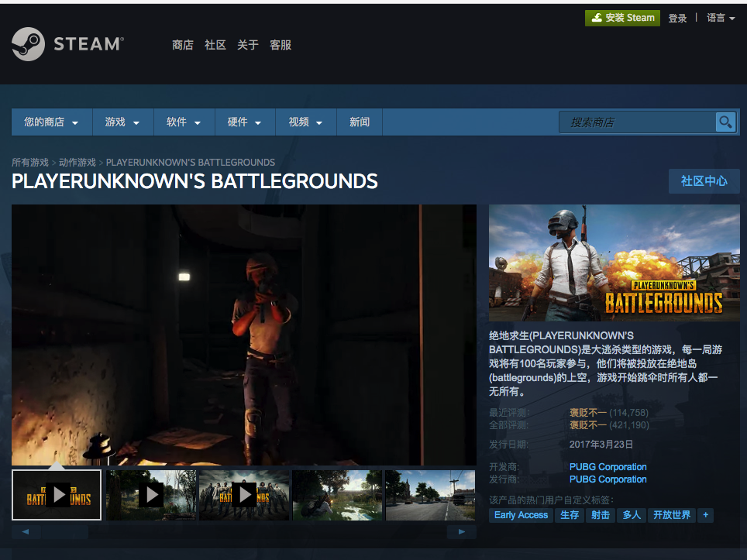Screen dimensions: 747x560
Task: Click the 生存 tag
Action: [570, 515]
